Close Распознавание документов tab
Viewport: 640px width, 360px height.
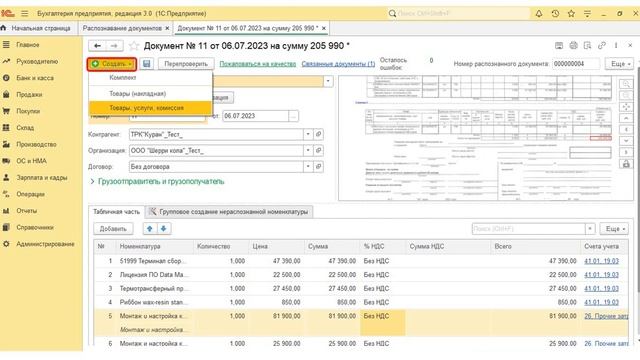(167, 28)
